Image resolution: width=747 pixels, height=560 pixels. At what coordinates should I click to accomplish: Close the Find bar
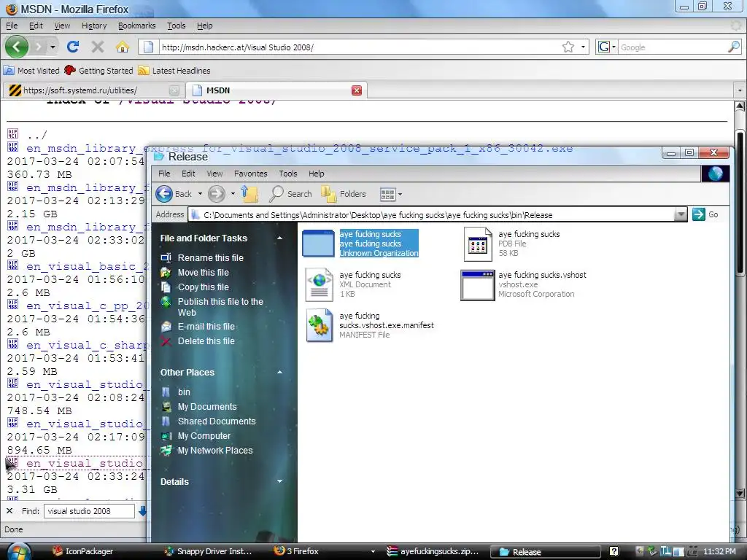9,511
